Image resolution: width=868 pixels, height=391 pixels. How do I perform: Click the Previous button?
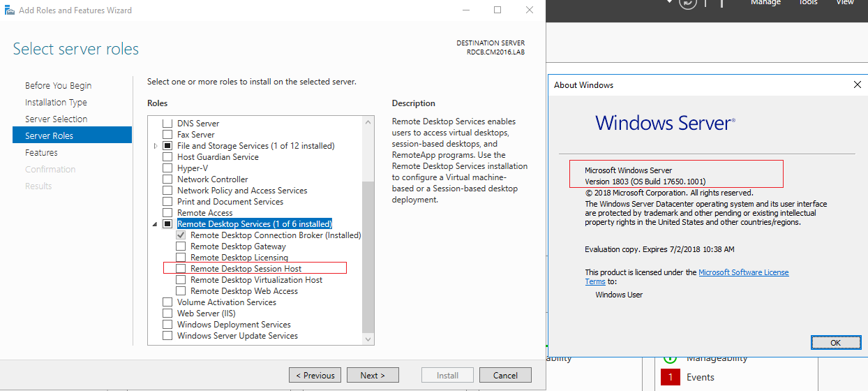[x=315, y=375]
